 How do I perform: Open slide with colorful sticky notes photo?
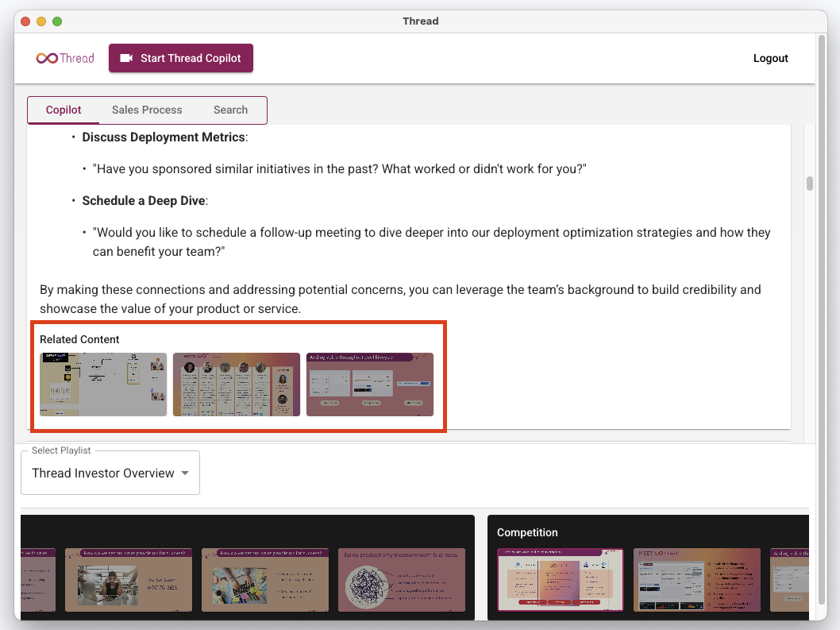(265, 580)
